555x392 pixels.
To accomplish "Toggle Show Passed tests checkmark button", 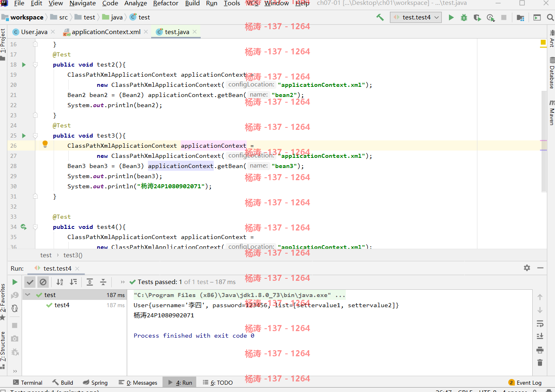I will (x=30, y=282).
